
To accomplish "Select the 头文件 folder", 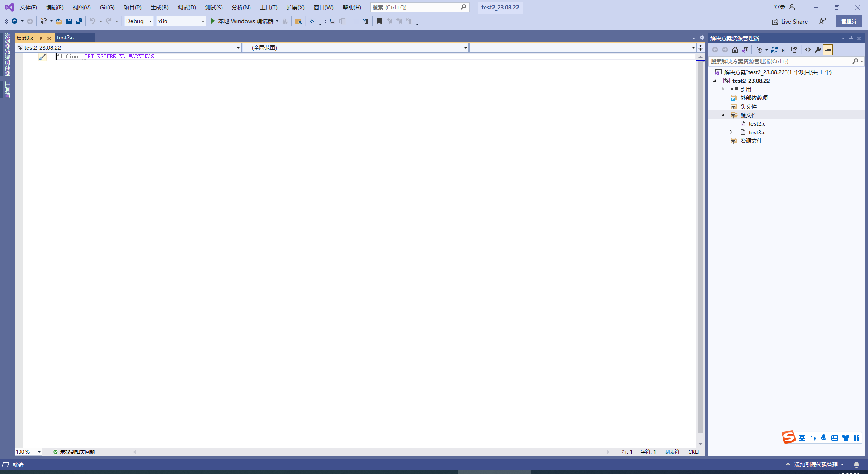I will click(x=748, y=106).
